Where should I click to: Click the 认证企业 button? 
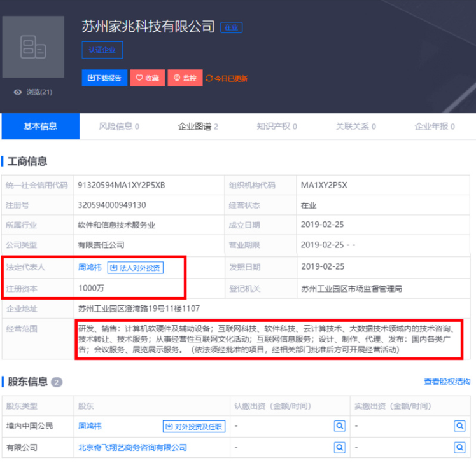(x=102, y=50)
